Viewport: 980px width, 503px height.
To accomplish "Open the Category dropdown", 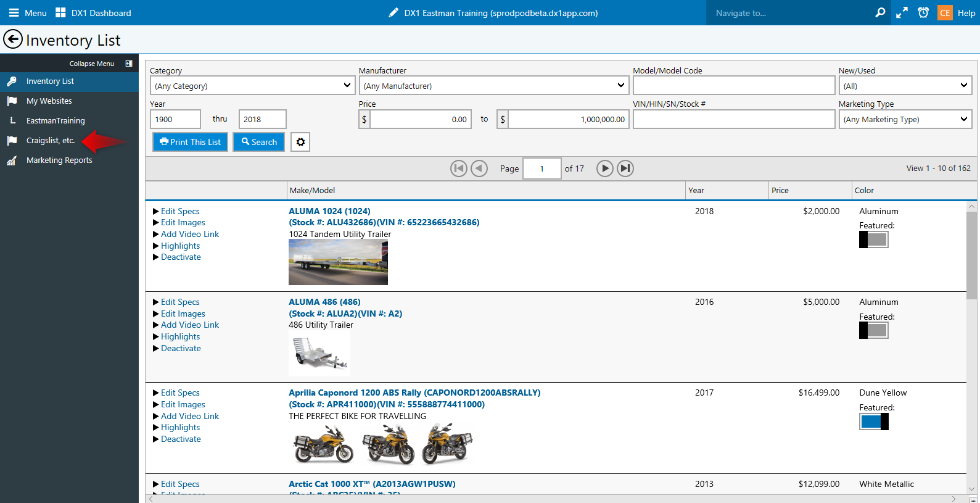I will click(x=253, y=86).
